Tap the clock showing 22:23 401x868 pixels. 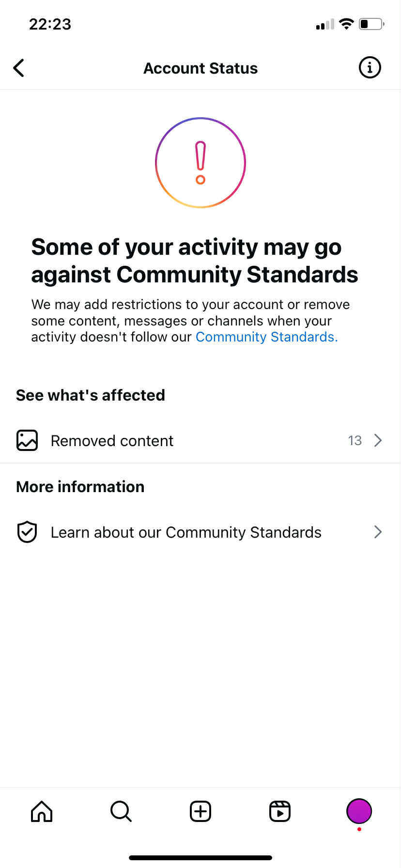[x=50, y=24]
